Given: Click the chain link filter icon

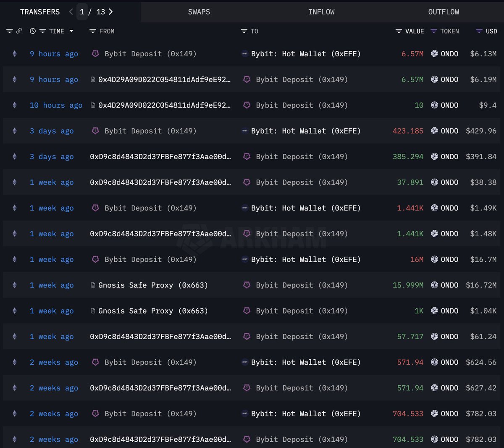Looking at the screenshot, I should click(x=19, y=31).
